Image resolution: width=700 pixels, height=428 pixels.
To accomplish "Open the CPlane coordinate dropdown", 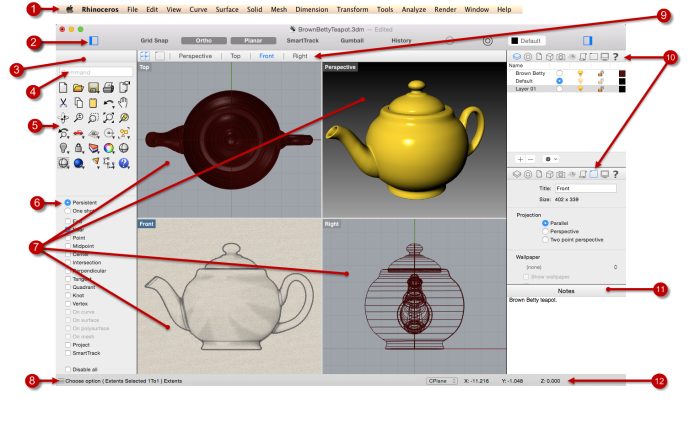I will [x=442, y=381].
